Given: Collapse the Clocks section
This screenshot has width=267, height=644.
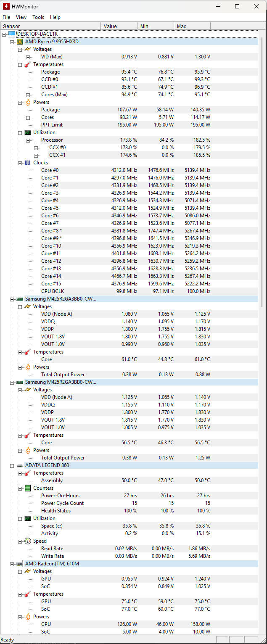Looking at the screenshot, I should (20, 163).
